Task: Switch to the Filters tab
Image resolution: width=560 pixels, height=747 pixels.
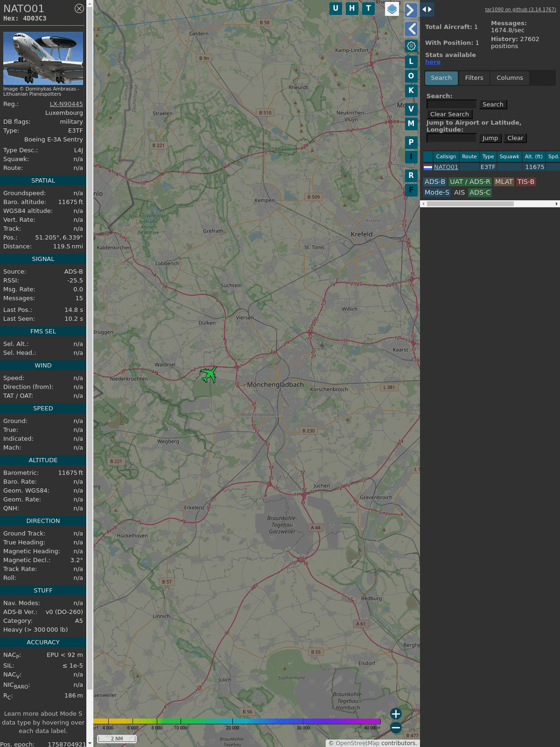Action: coord(474,78)
